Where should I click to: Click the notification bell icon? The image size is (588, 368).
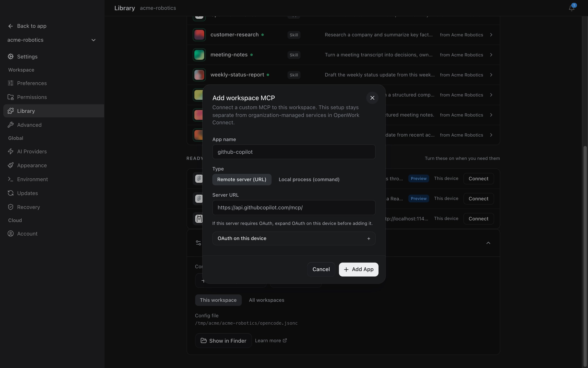coord(571,8)
